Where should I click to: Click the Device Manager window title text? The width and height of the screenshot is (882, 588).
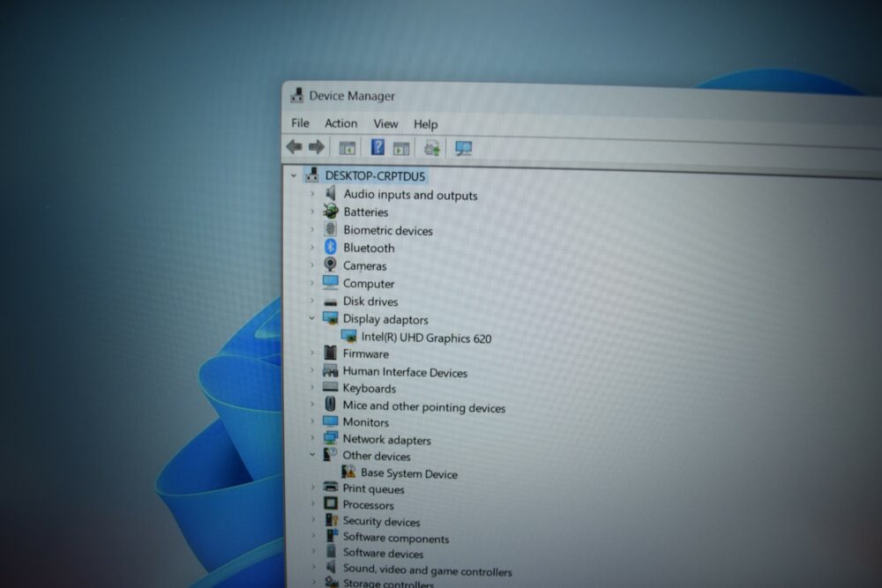pyautogui.click(x=352, y=96)
